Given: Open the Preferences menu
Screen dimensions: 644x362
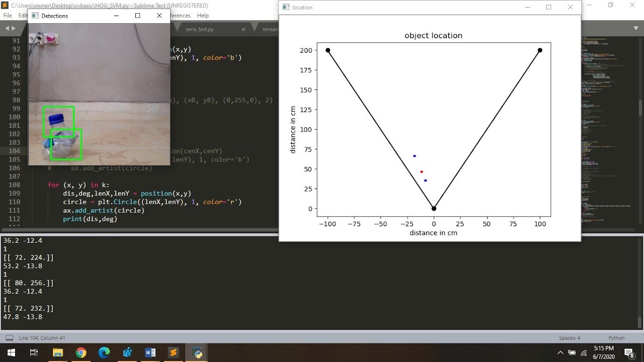Looking at the screenshot, I should [180, 16].
